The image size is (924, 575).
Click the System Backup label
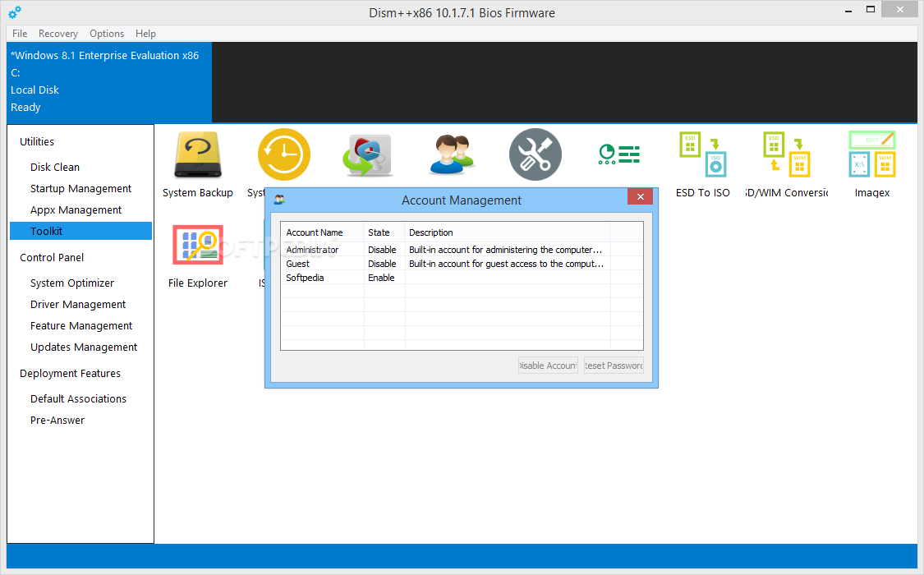197,193
